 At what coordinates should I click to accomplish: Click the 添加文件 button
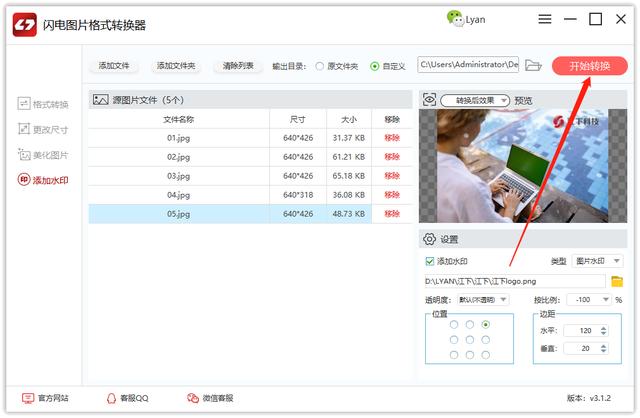(x=113, y=66)
